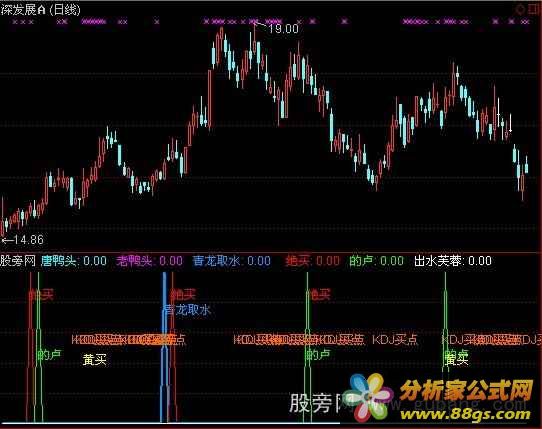
Task: Open the www.88gs.com watermark link
Action: pos(465,414)
